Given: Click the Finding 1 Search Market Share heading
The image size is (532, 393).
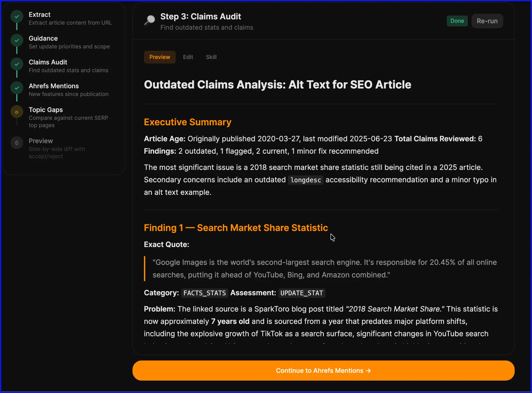Looking at the screenshot, I should point(236,228).
